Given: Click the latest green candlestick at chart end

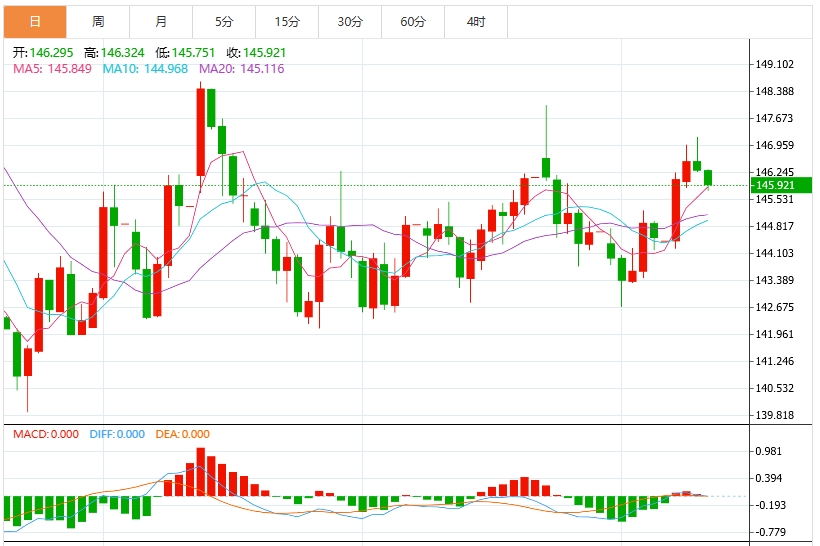Looking at the screenshot, I should pos(708,177).
